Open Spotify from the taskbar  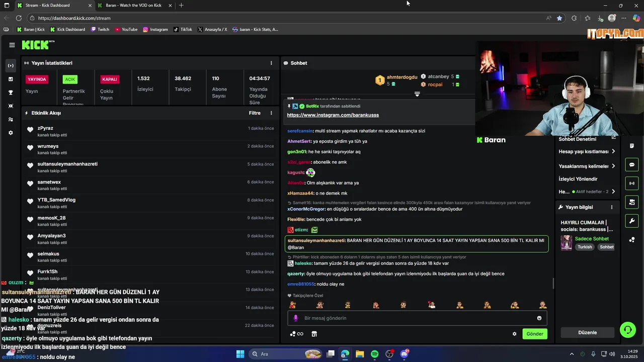[x=375, y=354]
